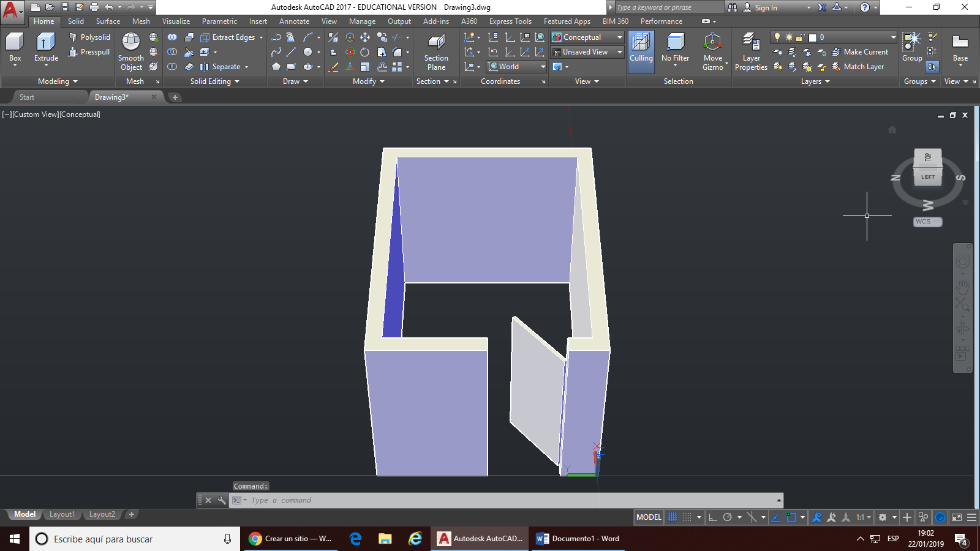Click the command line input field
The height and width of the screenshot is (551, 980).
click(508, 500)
